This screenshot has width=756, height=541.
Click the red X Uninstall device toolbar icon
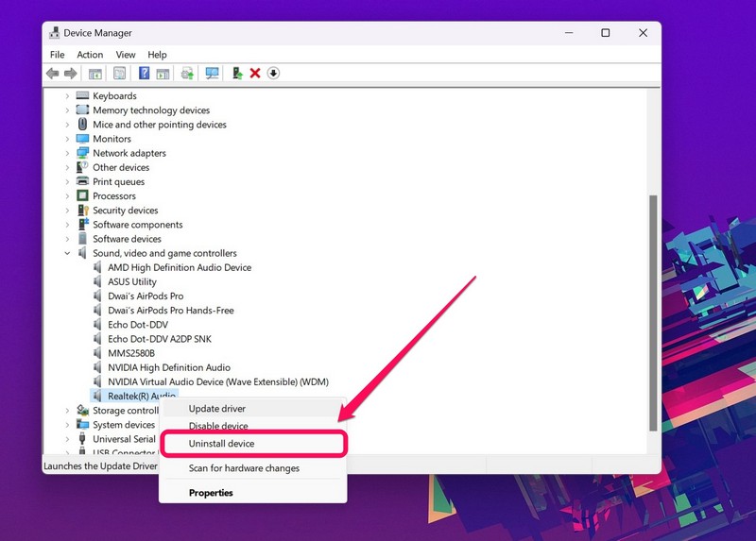pos(255,74)
